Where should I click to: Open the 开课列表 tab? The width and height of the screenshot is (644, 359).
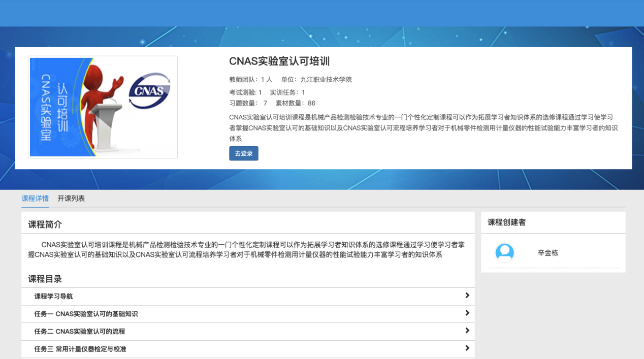(x=71, y=199)
